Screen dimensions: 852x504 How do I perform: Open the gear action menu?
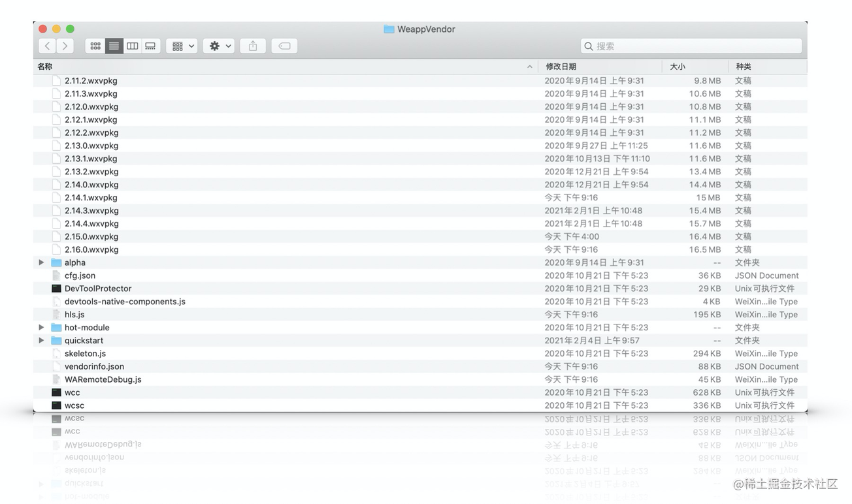pos(218,46)
